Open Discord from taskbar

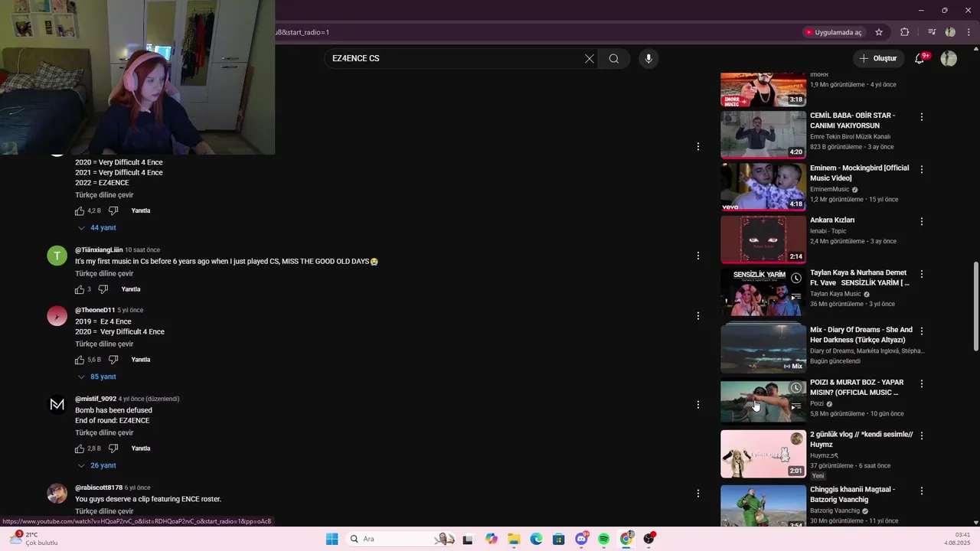[x=581, y=539]
